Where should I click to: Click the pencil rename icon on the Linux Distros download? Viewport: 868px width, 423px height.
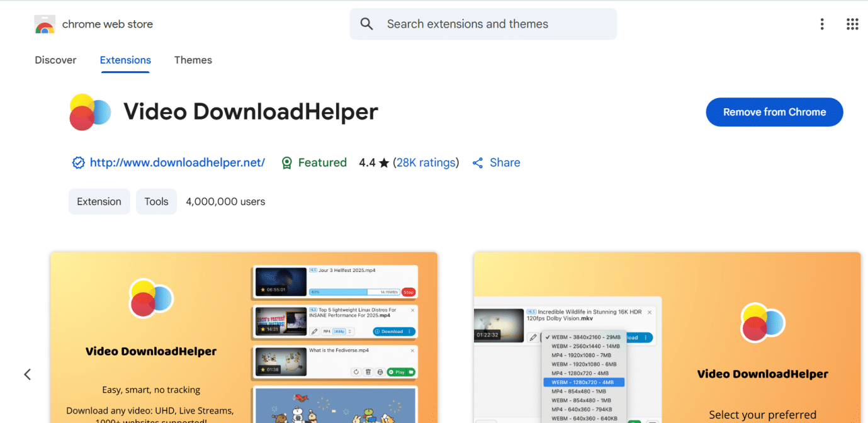314,332
